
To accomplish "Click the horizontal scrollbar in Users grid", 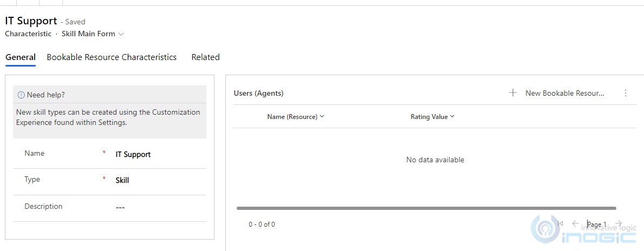I will click(426, 208).
